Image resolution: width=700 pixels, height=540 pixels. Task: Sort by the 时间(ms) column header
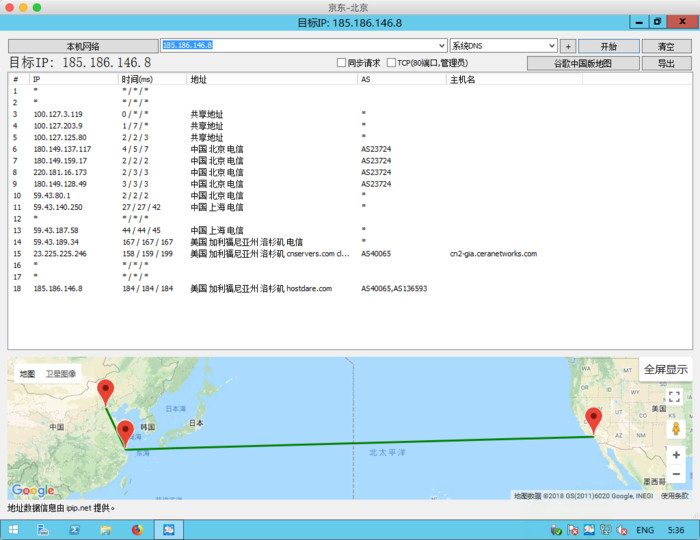tap(152, 79)
